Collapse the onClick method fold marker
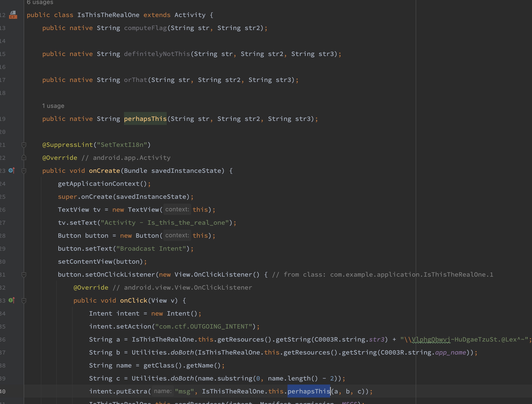The height and width of the screenshot is (404, 532). (24, 301)
